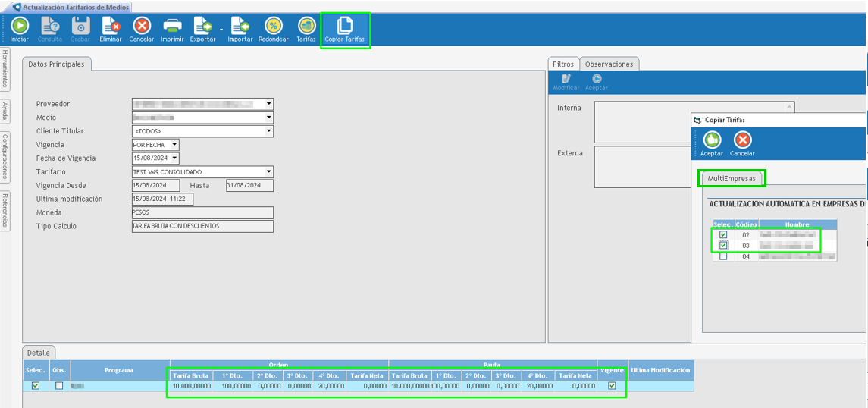Viewport: 868px width, 408px height.
Task: Uncheck company code 02 checkbox
Action: point(723,235)
